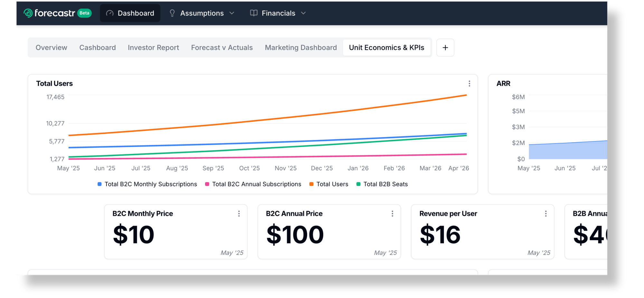Click the May '25 date in Revenue per User card
Image resolution: width=644 pixels, height=298 pixels.
[x=539, y=253]
